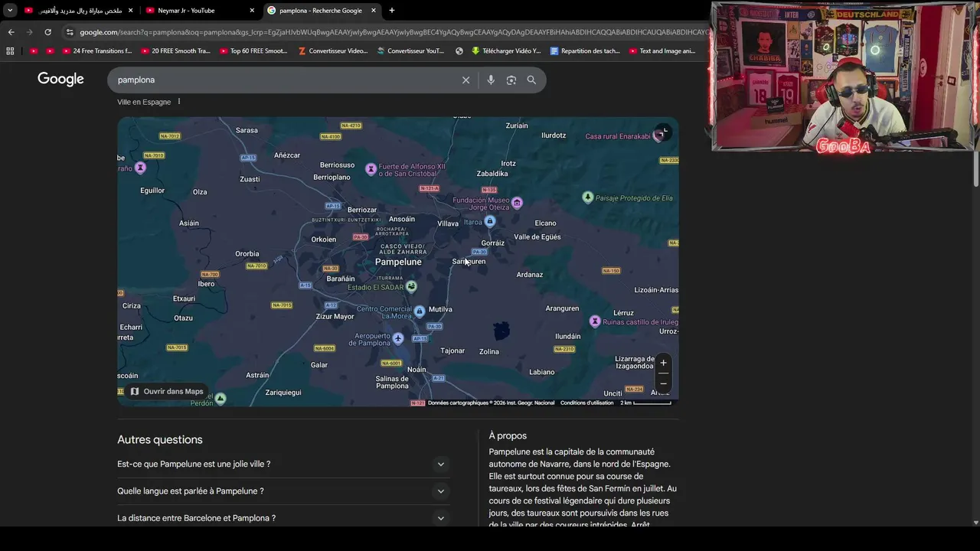Click the Estadio El SADAR stadium marker
Viewport: 980px width, 551px height.
411,286
